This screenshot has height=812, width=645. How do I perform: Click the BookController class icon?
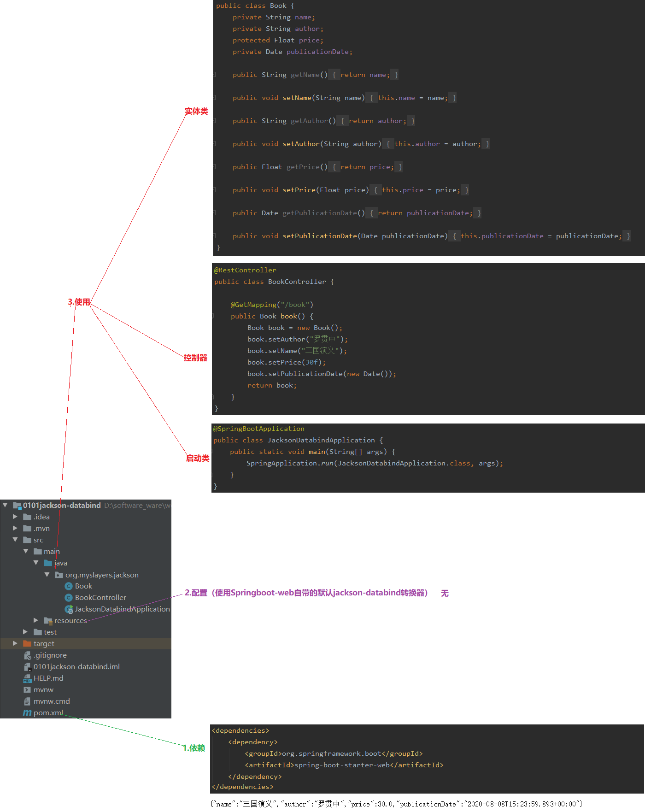pyautogui.click(x=69, y=598)
